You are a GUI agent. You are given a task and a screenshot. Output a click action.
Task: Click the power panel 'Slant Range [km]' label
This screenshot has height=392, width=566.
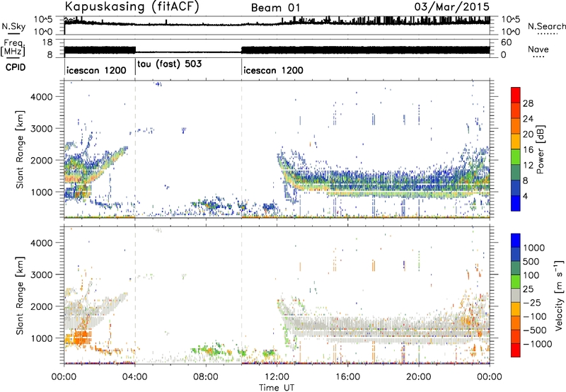tap(21, 149)
